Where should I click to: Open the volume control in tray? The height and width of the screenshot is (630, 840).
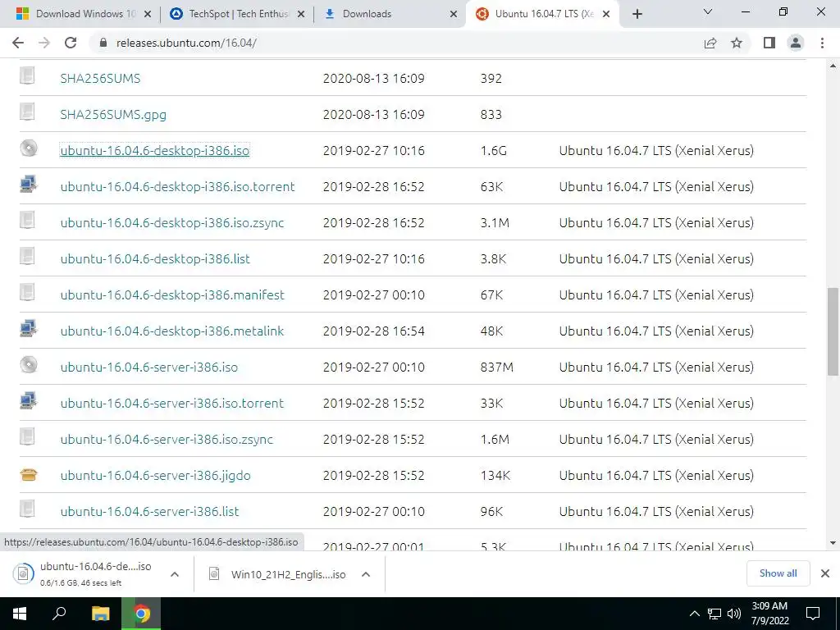click(x=734, y=614)
